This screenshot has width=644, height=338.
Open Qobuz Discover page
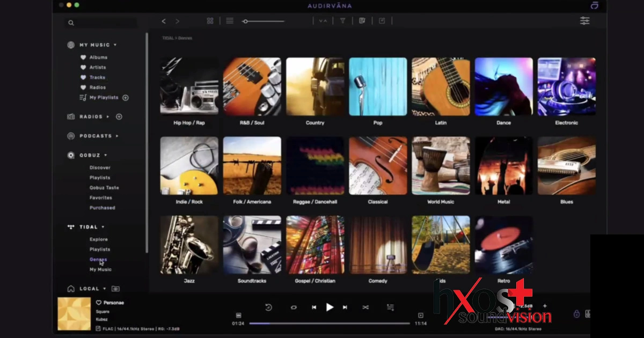point(100,167)
